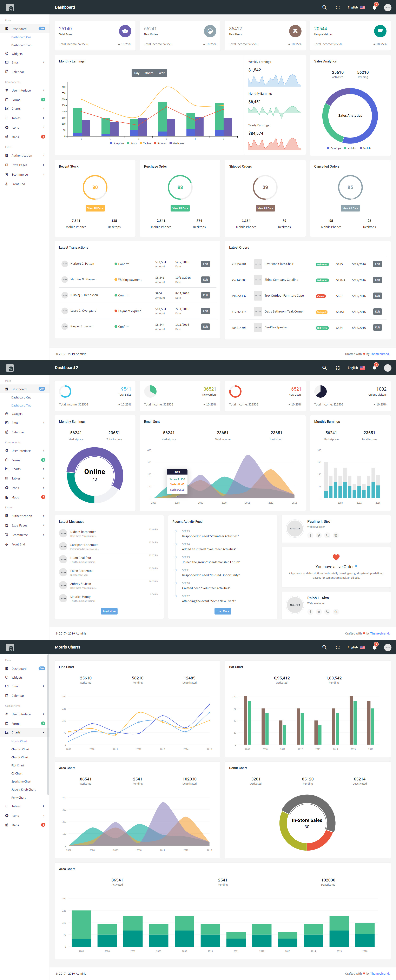The width and height of the screenshot is (396, 980).
Task: Click View All Data under Recent Stock
Action: pos(95,208)
